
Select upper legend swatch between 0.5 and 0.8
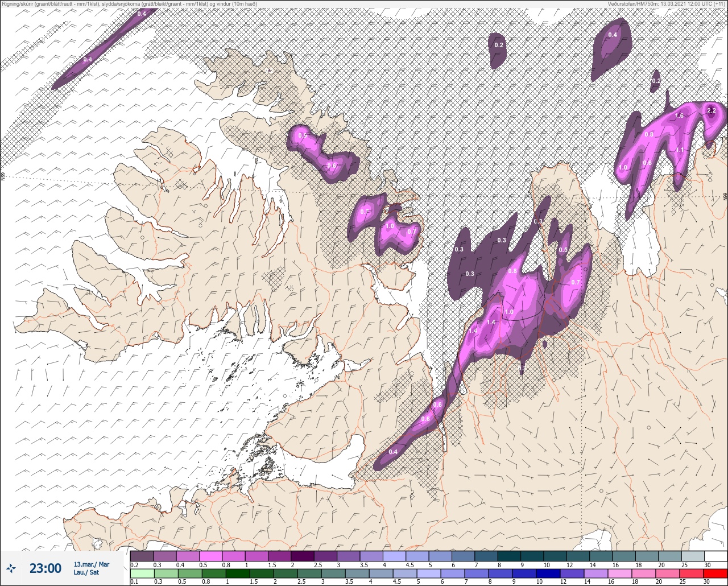click(210, 556)
